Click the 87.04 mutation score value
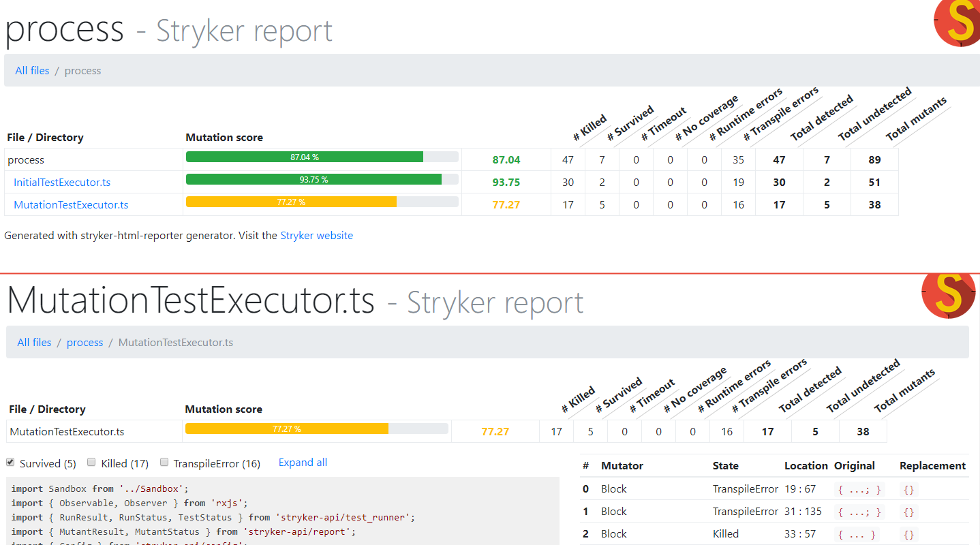 506,159
